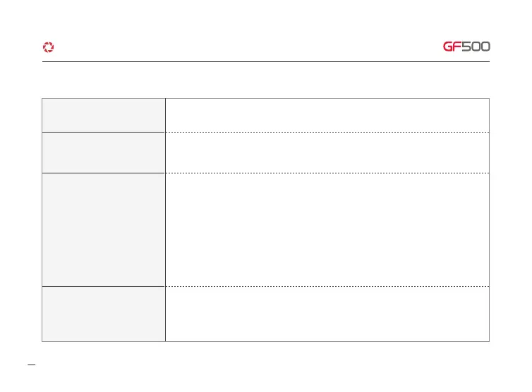Click the tall third white cell in the right column
The height and width of the screenshot is (392, 532).
pyautogui.click(x=327, y=229)
